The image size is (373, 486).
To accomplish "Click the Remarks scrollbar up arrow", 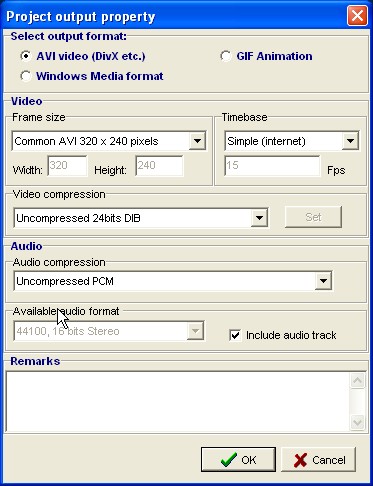I will (357, 381).
